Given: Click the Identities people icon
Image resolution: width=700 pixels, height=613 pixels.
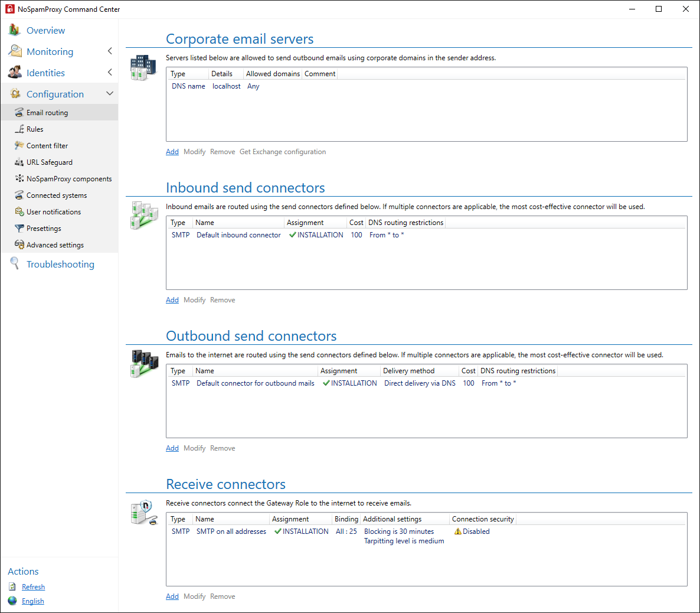Looking at the screenshot, I should [15, 72].
